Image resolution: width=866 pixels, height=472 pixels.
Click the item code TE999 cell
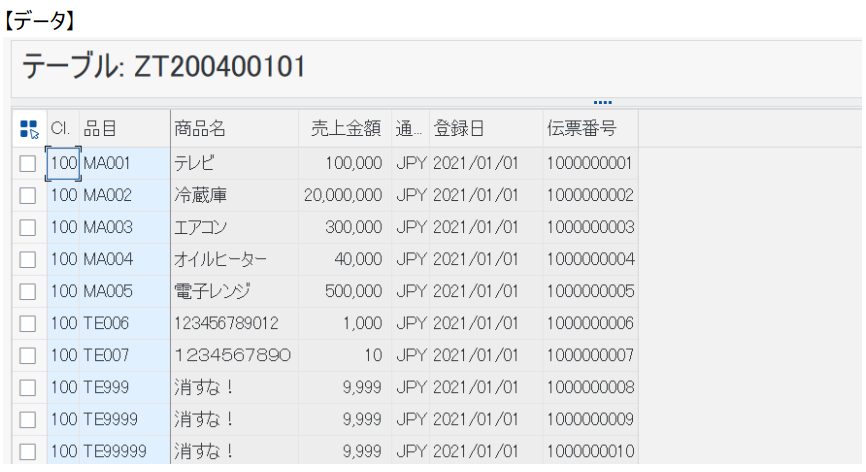pos(125,388)
